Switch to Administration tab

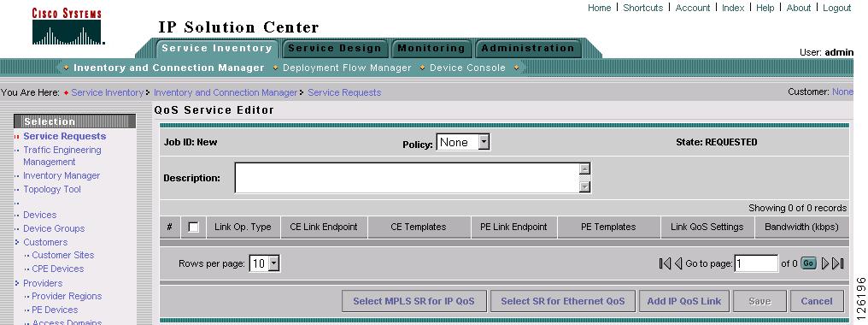click(x=528, y=48)
